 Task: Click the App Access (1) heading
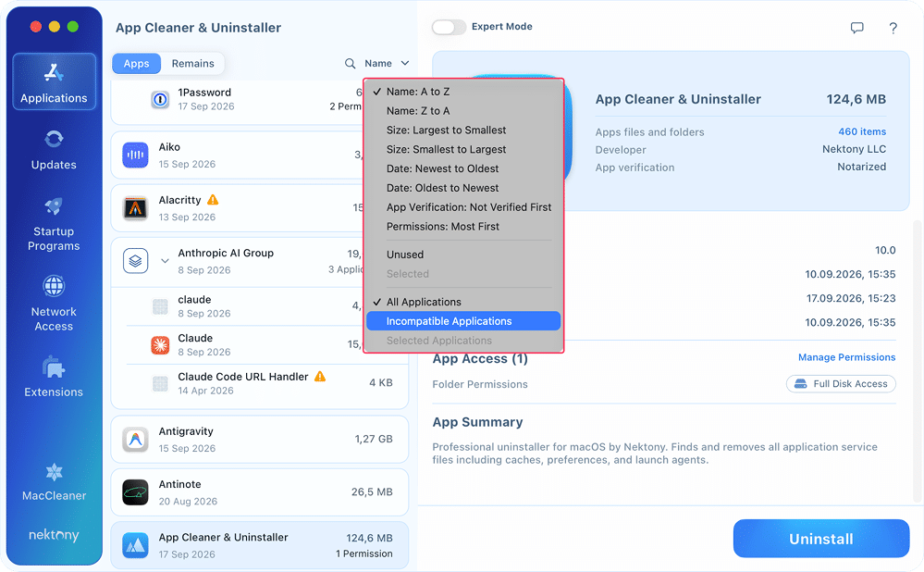click(x=480, y=359)
